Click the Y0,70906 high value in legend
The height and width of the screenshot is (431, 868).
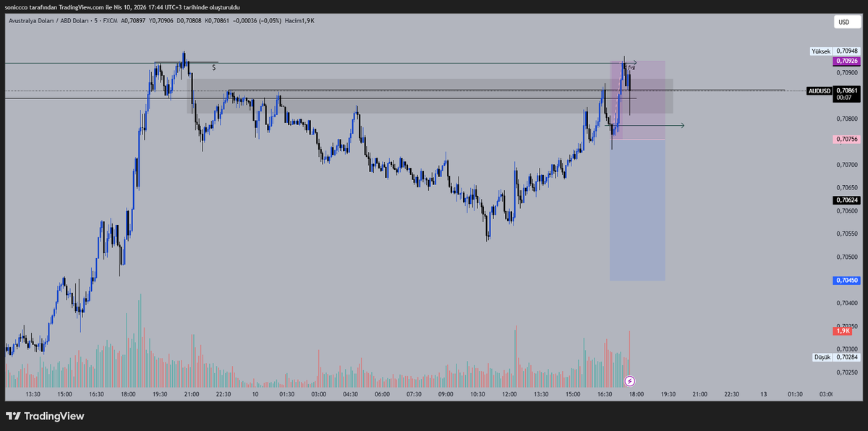click(161, 21)
